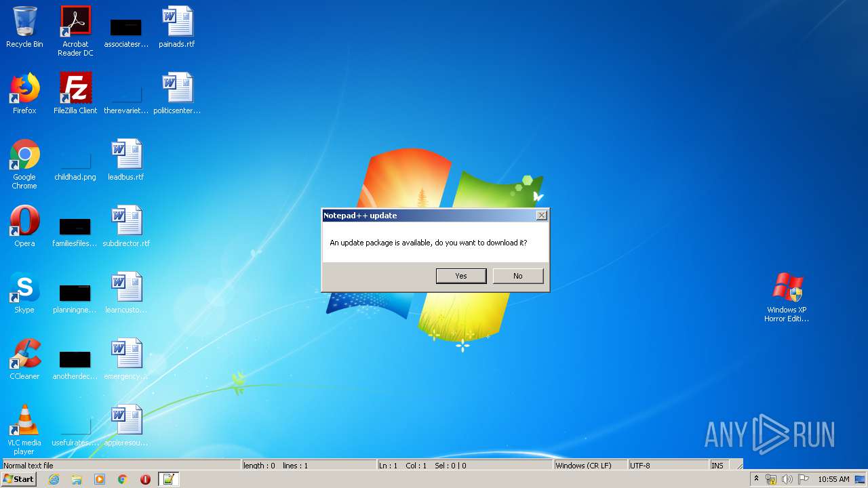Image resolution: width=868 pixels, height=488 pixels.
Task: Select the familiesfiles file icon
Action: [75, 232]
